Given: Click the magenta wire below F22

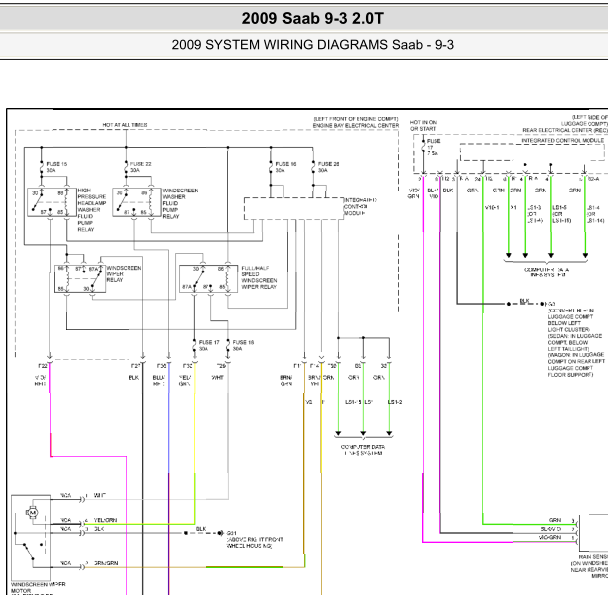Looking at the screenshot, I should [50, 411].
